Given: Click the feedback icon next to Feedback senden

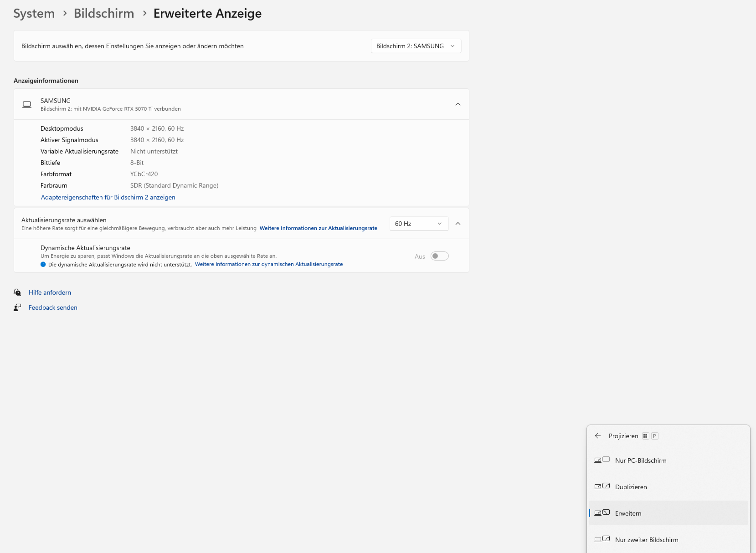Looking at the screenshot, I should coord(17,307).
